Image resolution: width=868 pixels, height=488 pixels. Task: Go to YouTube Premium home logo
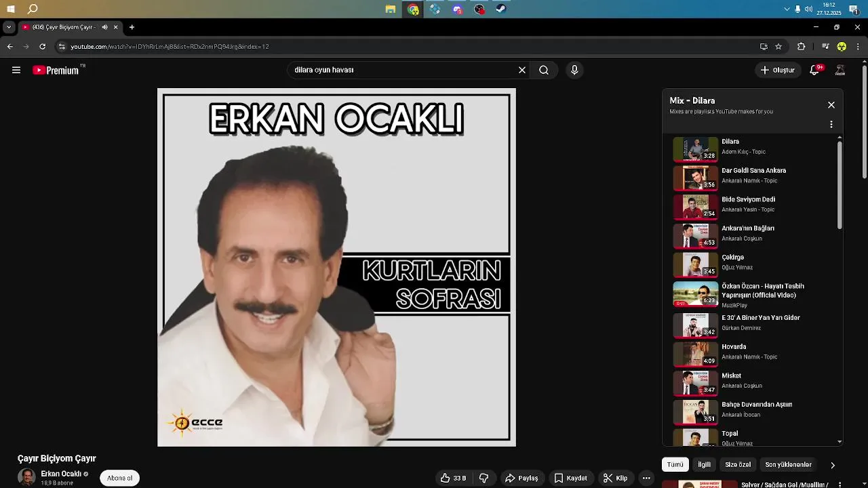pos(56,70)
